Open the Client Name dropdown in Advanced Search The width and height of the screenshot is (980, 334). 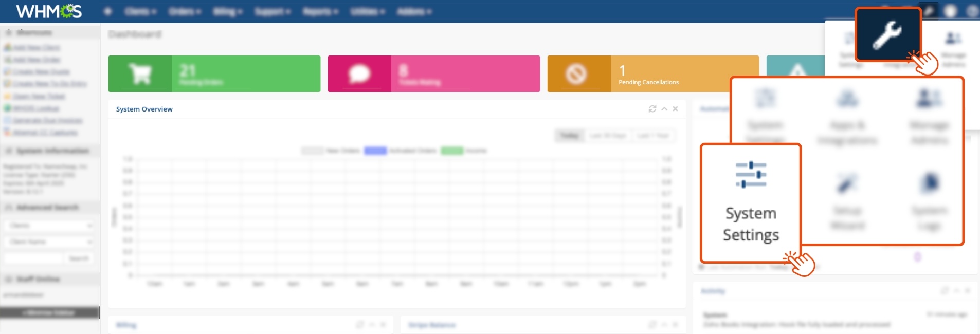(x=49, y=242)
